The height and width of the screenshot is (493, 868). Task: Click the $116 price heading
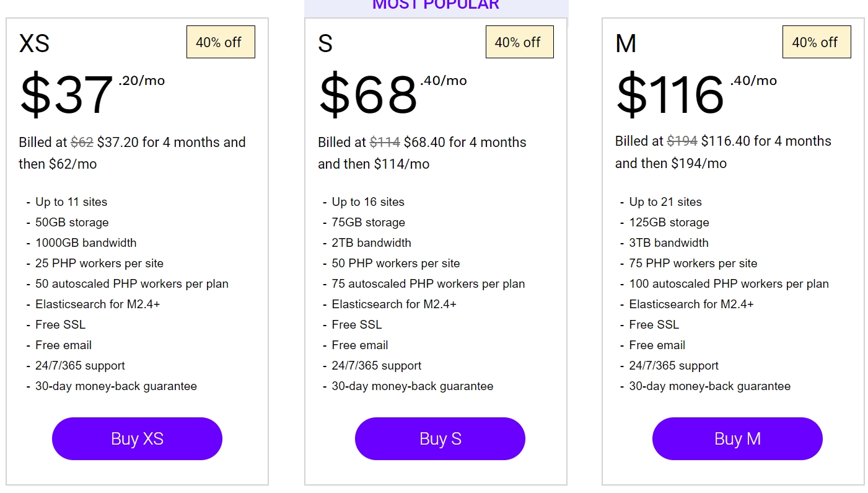click(670, 94)
